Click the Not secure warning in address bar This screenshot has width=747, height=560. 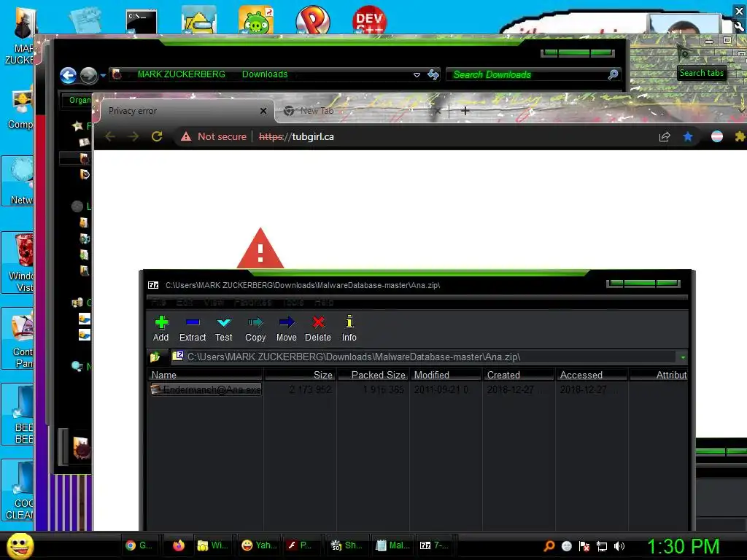[x=214, y=136]
